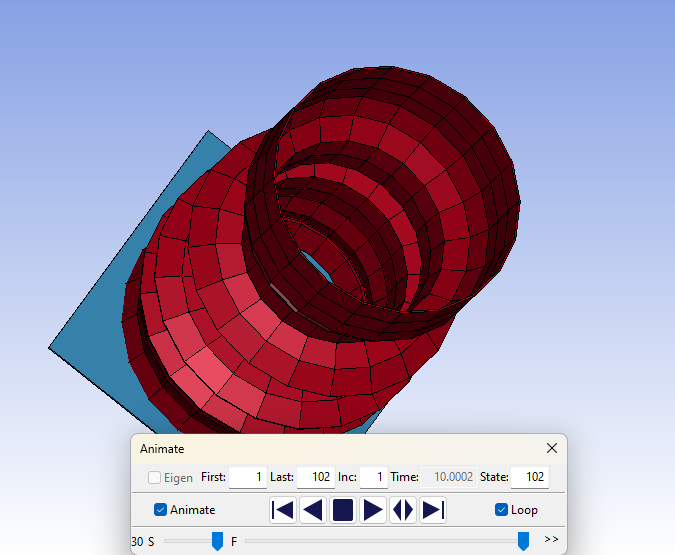Click the State number field
The image size is (675, 555).
click(530, 478)
